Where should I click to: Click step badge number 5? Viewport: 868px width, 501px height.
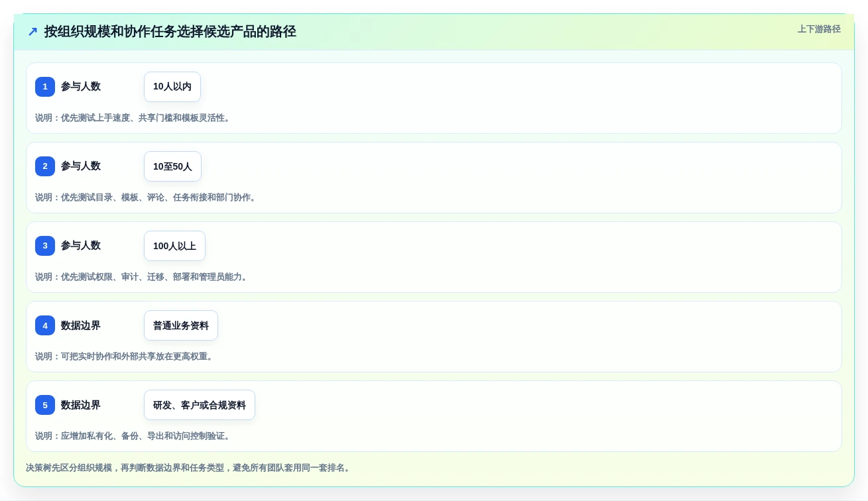pyautogui.click(x=45, y=405)
